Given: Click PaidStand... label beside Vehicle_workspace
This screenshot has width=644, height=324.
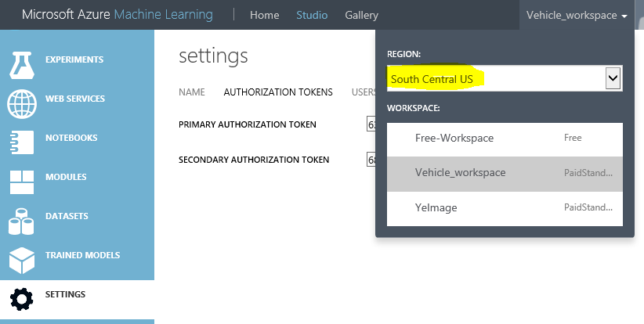Looking at the screenshot, I should (588, 173).
